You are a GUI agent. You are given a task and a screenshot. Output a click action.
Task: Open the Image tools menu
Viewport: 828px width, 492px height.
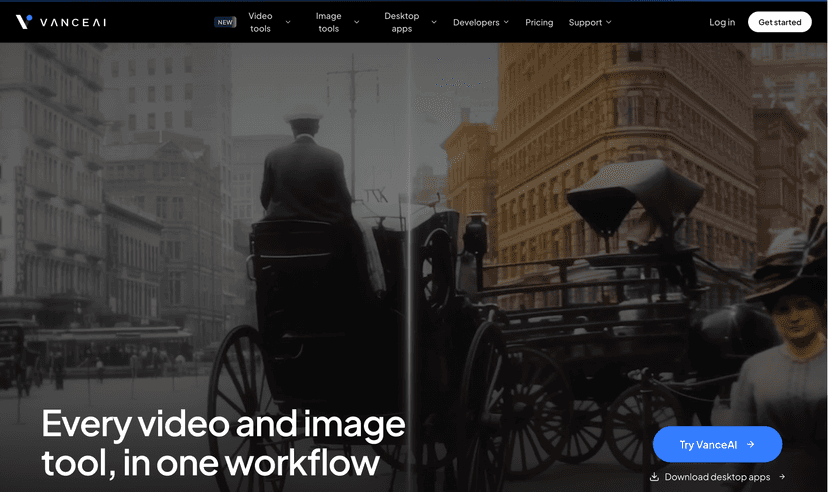328,22
